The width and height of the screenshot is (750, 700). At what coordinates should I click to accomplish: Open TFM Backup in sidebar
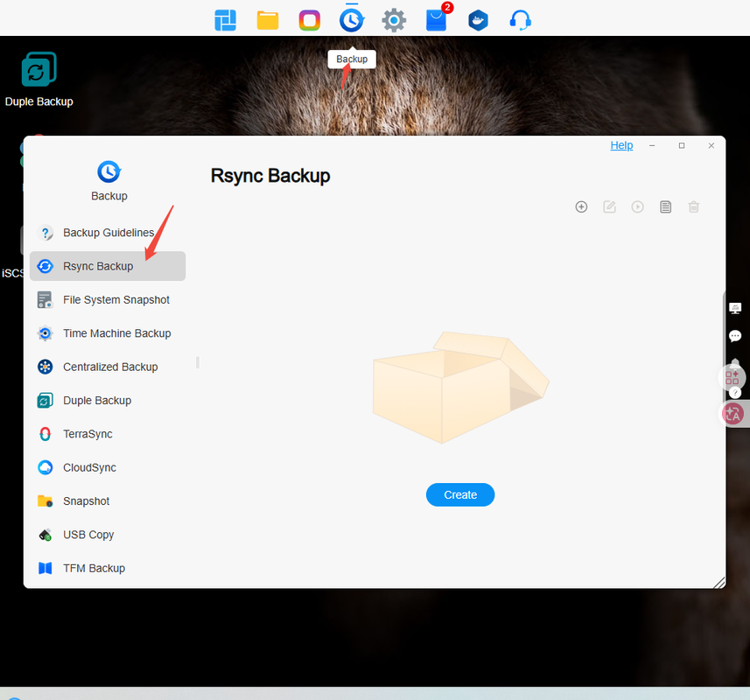pyautogui.click(x=108, y=568)
